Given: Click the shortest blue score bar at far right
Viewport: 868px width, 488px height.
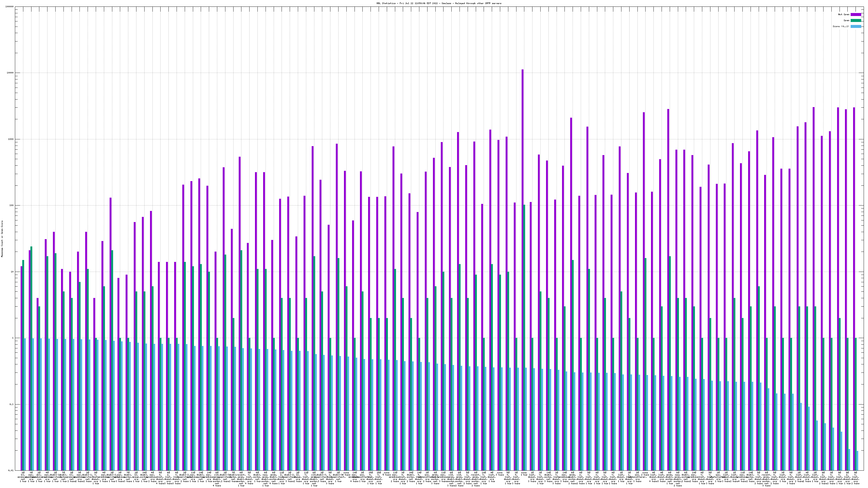Looking at the screenshot, I should [857, 460].
